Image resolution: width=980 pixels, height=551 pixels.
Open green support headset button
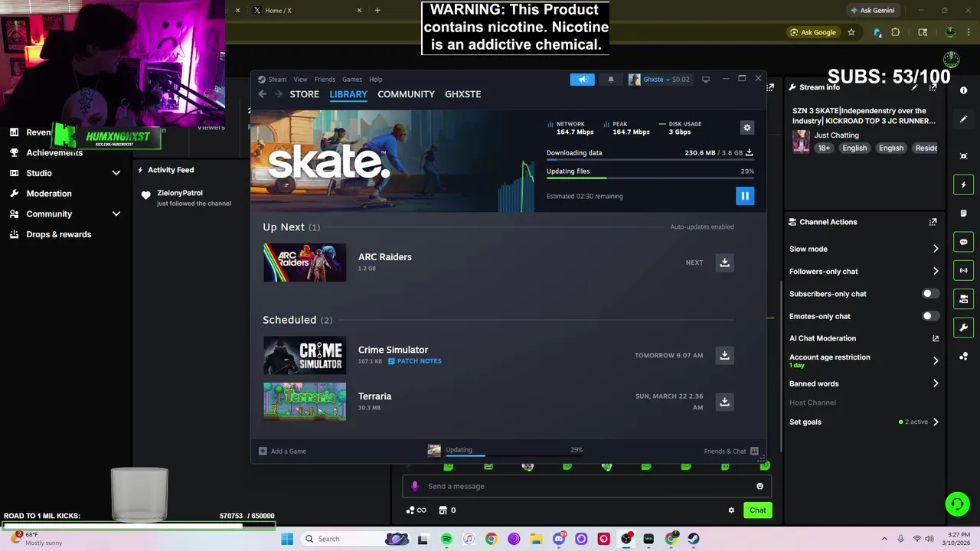957,504
